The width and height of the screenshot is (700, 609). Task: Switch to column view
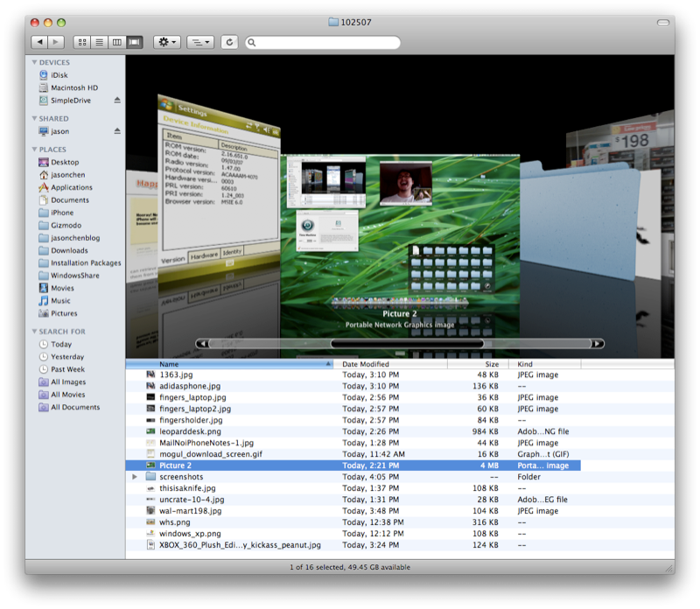tap(117, 42)
